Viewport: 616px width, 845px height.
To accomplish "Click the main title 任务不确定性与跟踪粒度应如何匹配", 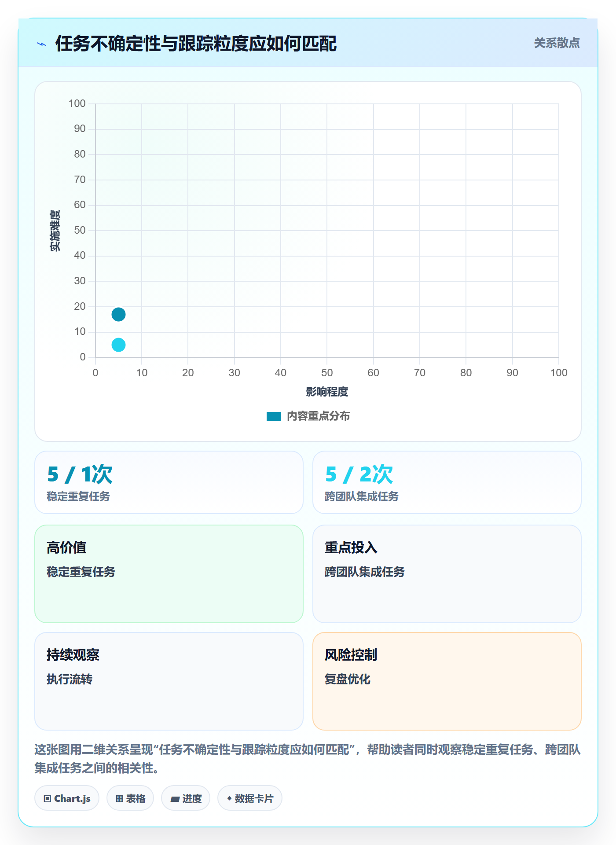I will click(x=196, y=44).
